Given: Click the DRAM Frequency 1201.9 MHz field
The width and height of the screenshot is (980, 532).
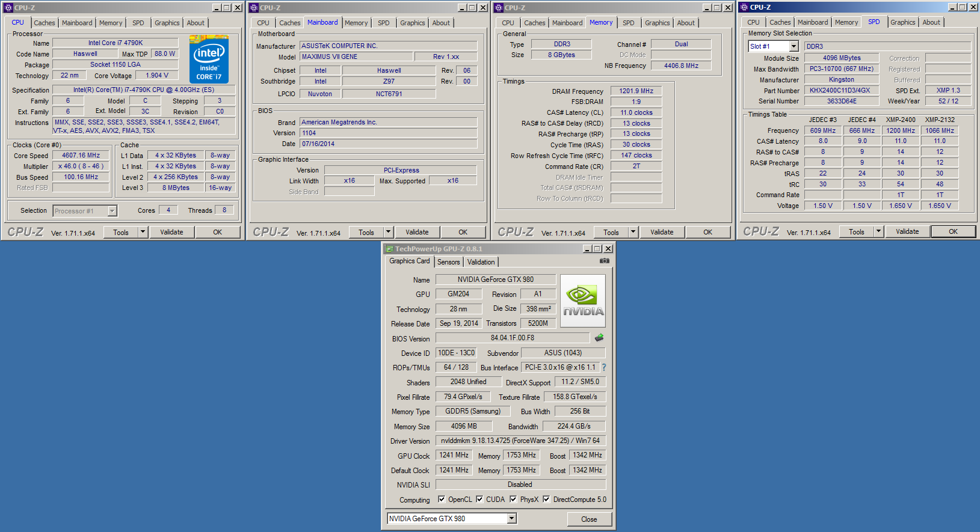Looking at the screenshot, I should (x=636, y=91).
